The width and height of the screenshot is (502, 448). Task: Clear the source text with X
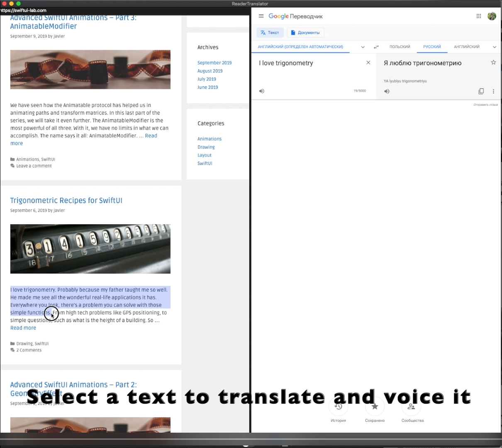[368, 63]
